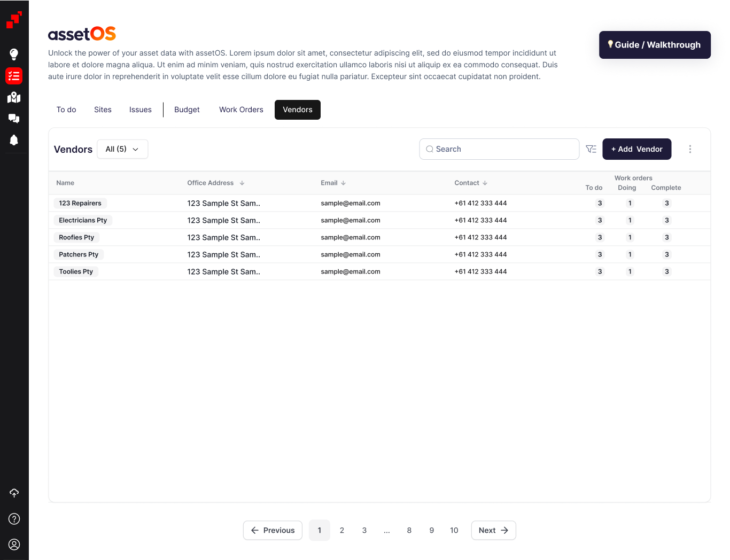Click the + Add Vendor button
The height and width of the screenshot is (560, 730).
pyautogui.click(x=636, y=149)
